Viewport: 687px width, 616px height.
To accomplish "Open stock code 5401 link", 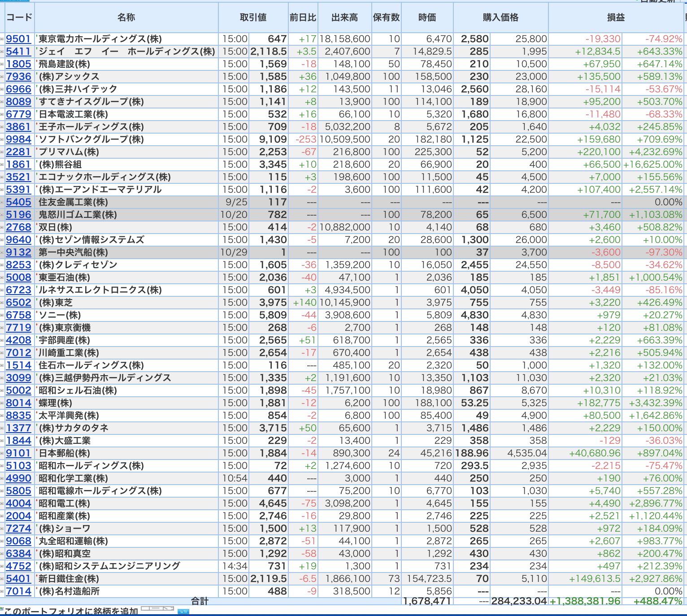I will 18,579.
